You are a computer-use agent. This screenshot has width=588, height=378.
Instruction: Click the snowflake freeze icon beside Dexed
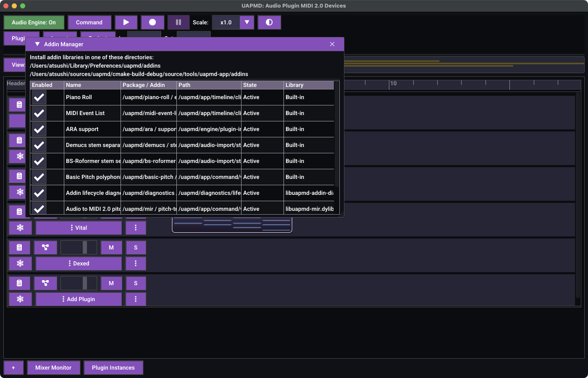(x=20, y=263)
